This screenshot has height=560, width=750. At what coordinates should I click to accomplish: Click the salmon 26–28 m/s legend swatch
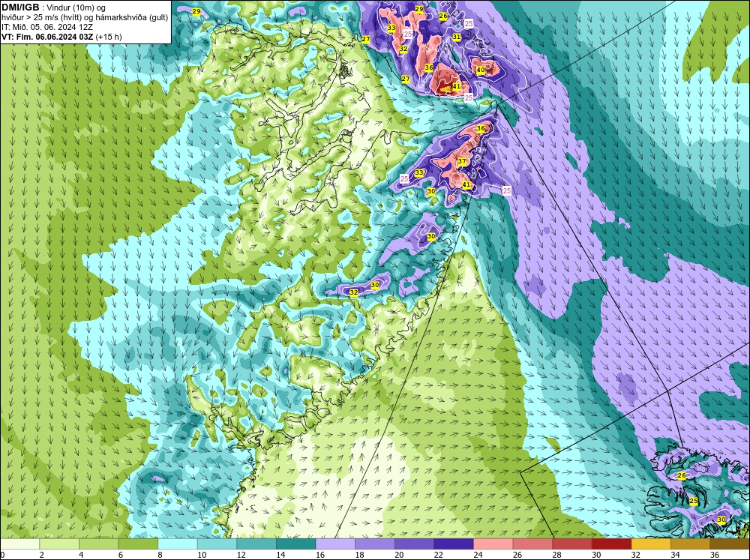point(532,544)
